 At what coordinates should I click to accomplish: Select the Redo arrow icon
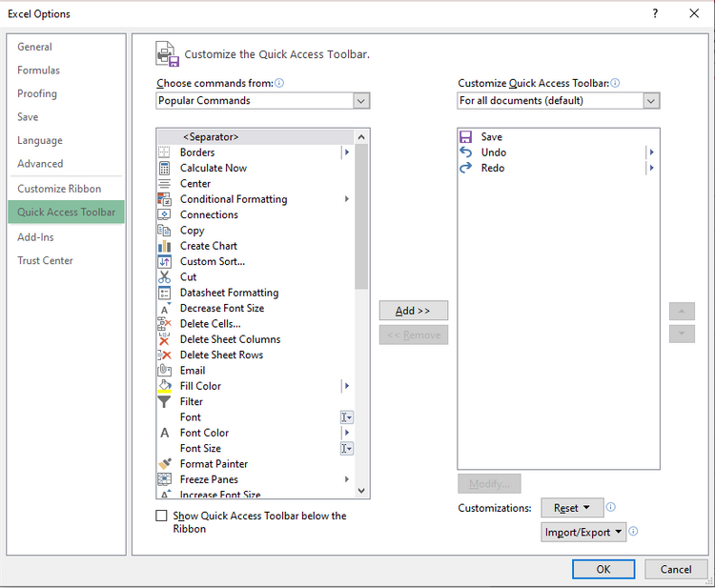[x=465, y=168]
